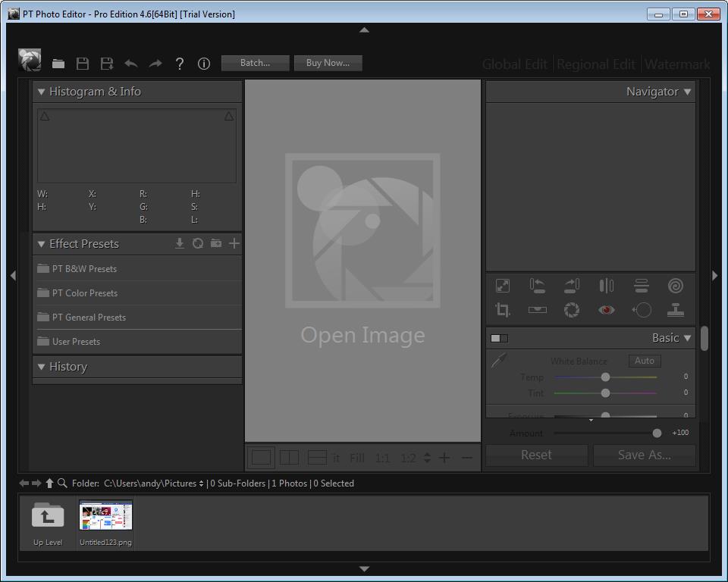728x582 pixels.
Task: Switch to the Global Edit tab
Action: [x=515, y=64]
